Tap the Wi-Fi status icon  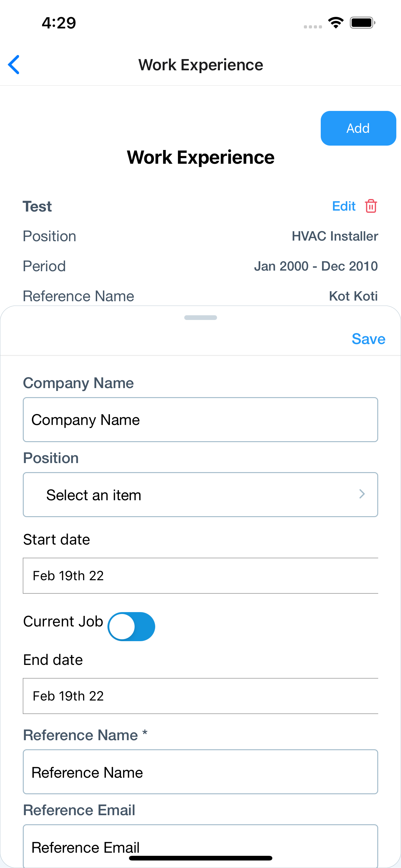click(x=336, y=23)
